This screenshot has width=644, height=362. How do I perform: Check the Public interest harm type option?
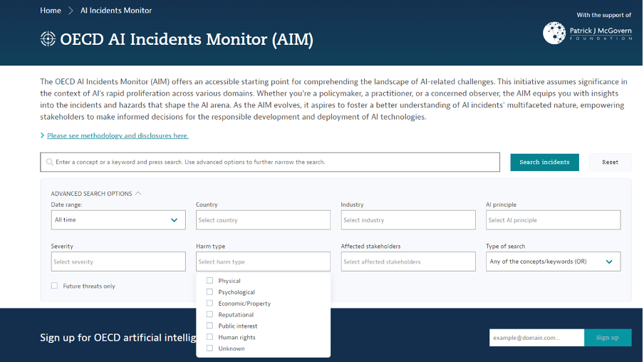click(209, 326)
